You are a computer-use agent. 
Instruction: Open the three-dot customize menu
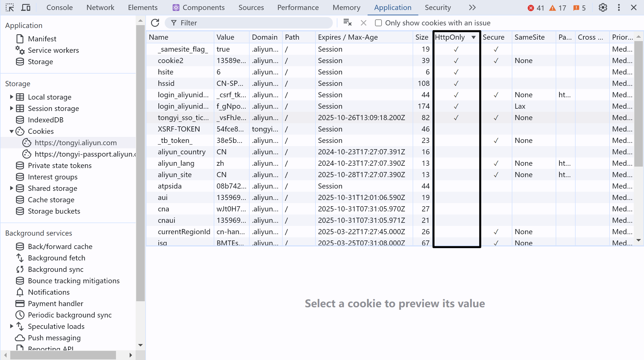619,8
